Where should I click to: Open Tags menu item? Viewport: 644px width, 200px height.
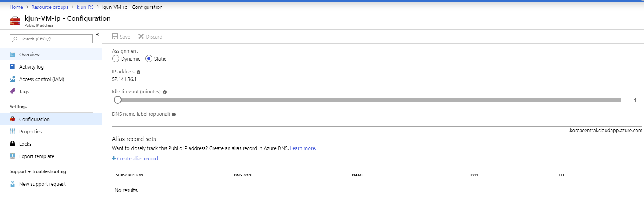tap(51, 91)
